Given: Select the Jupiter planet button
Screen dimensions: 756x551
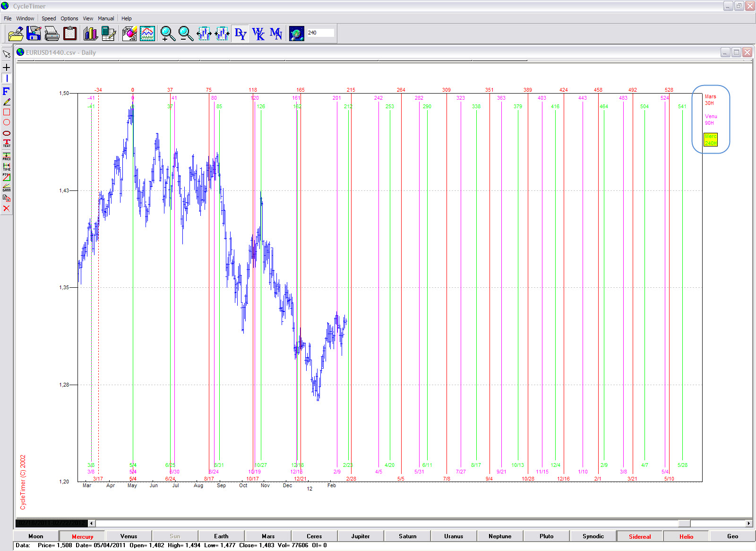Looking at the screenshot, I should pyautogui.click(x=360, y=536).
